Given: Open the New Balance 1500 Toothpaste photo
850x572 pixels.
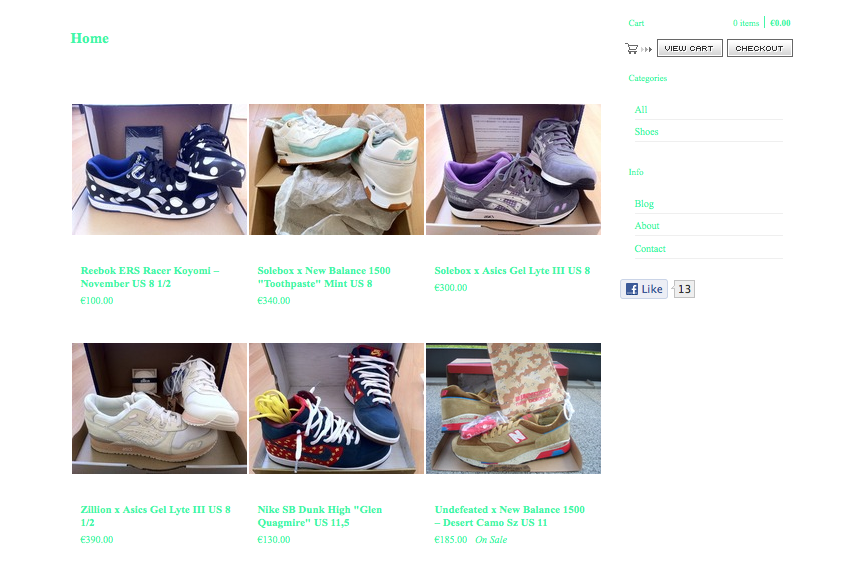Looking at the screenshot, I should coord(336,170).
